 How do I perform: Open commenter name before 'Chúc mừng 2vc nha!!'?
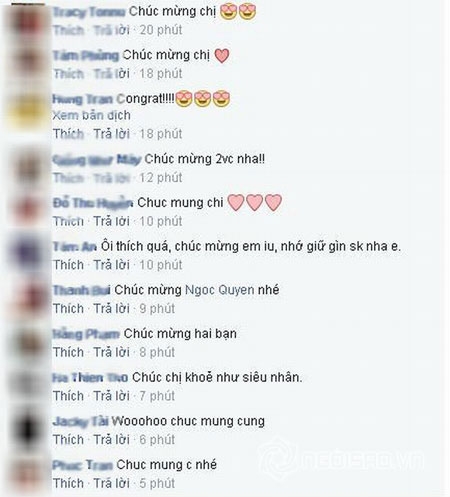pyautogui.click(x=97, y=160)
